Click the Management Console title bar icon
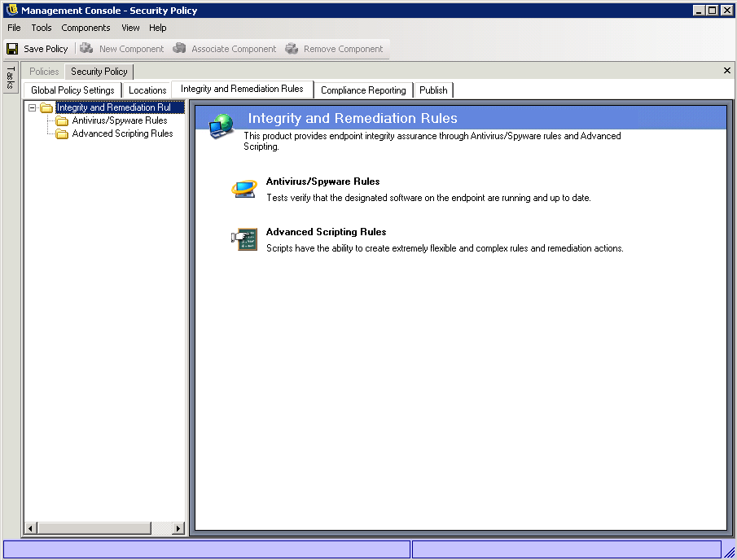 12,10
